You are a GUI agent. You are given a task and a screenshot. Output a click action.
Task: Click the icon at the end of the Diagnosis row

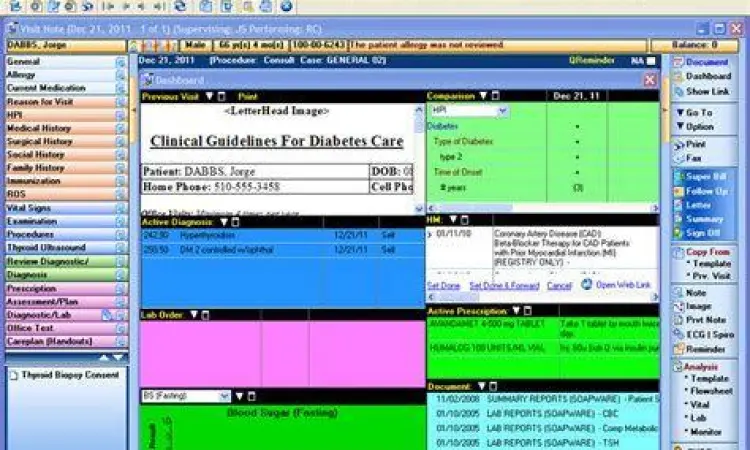point(121,275)
